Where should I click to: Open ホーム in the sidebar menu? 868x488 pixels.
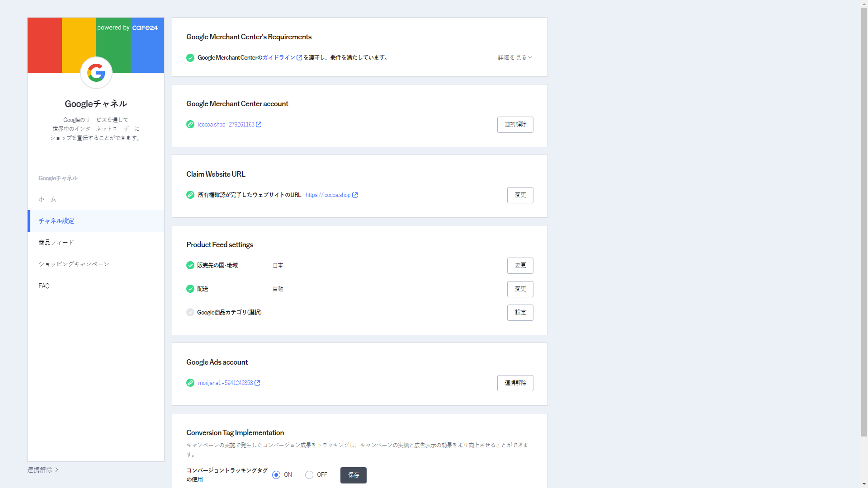point(96,199)
